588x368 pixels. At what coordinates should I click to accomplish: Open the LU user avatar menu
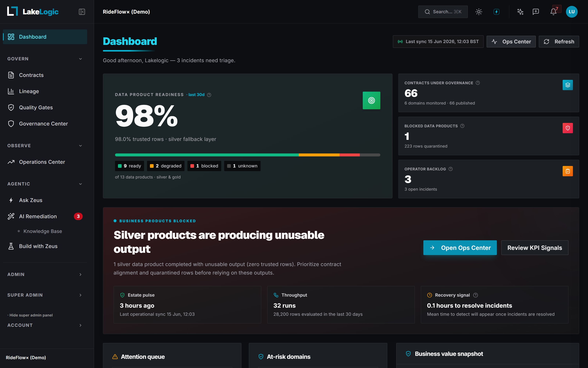pos(572,12)
